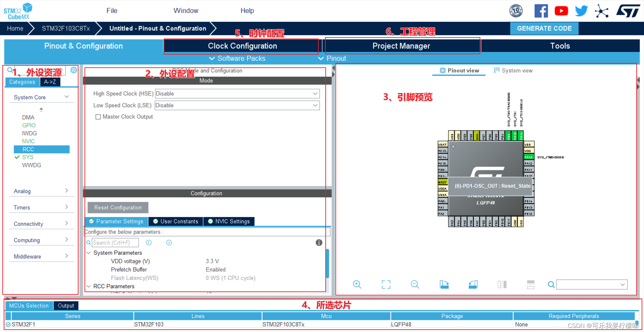Zoom in on the pinout view
Viewport: 644px width, 332px height.
tap(357, 284)
